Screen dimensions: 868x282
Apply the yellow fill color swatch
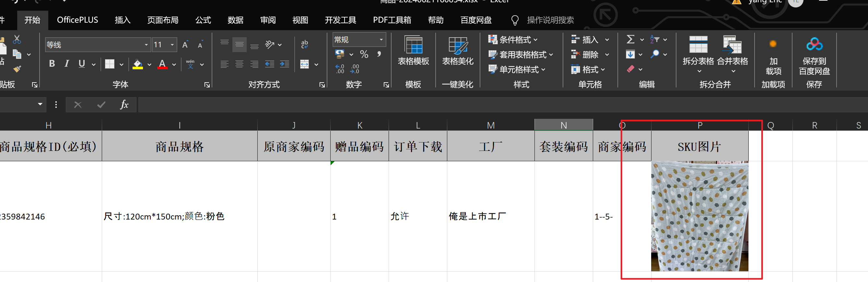(137, 64)
